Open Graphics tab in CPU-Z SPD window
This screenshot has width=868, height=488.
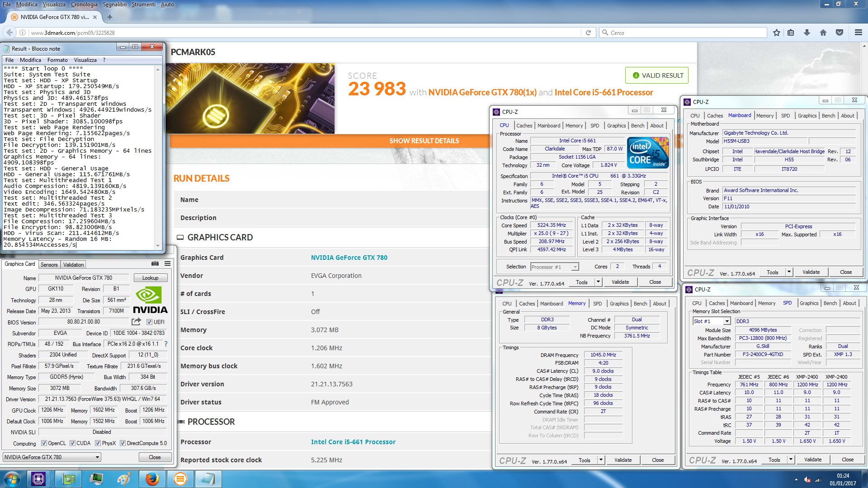[809, 303]
